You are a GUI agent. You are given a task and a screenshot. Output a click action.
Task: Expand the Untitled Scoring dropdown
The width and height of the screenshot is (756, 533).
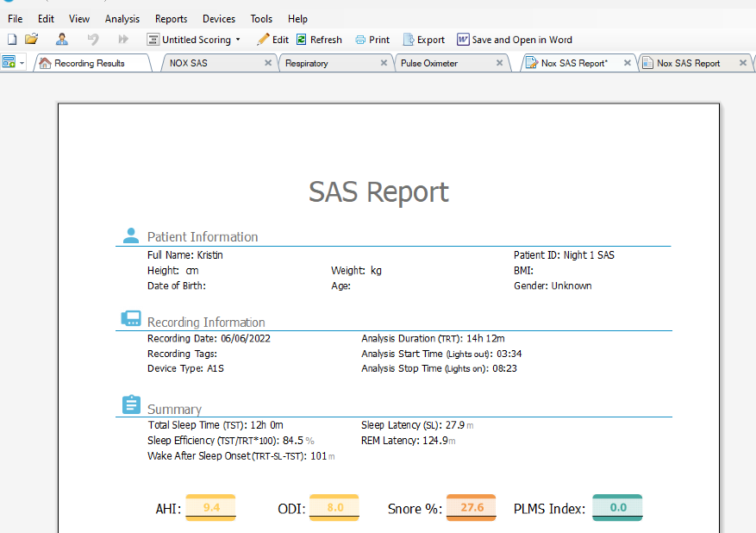tap(238, 40)
